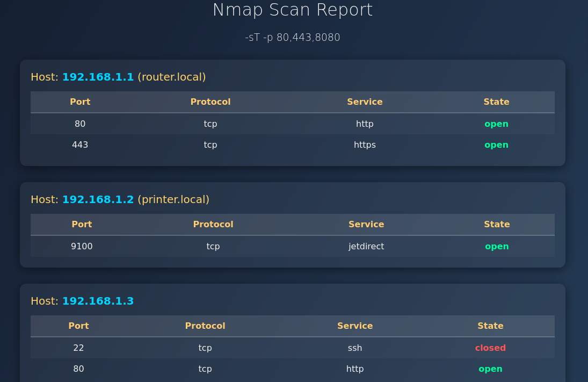Click the Nmap Scan Report title
The width and height of the screenshot is (588, 382).
point(293,10)
